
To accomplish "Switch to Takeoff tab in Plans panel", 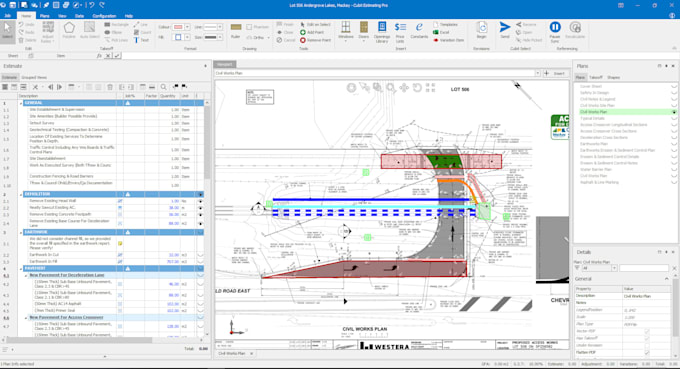I will point(596,77).
